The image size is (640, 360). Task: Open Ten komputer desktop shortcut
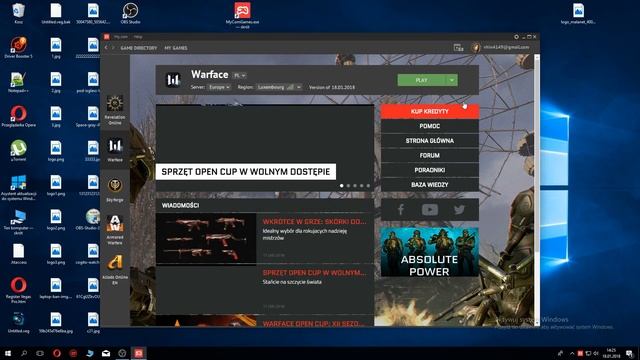(x=18, y=222)
